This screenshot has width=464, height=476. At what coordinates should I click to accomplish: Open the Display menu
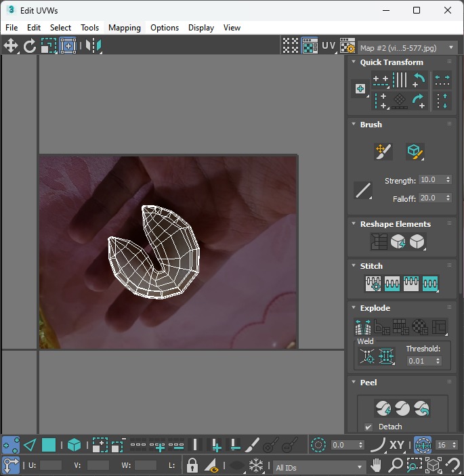[201, 28]
